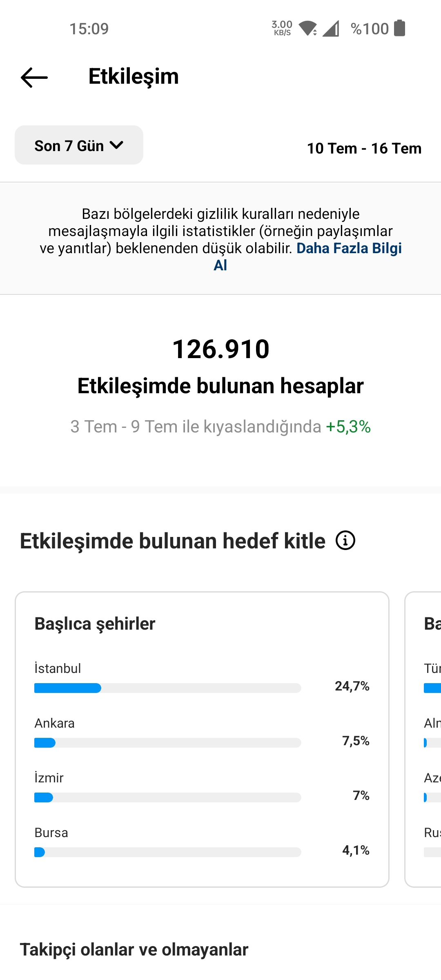Open info icon beside Etkileşimde bulunan hedef kitle
The height and width of the screenshot is (980, 441).
point(345,541)
